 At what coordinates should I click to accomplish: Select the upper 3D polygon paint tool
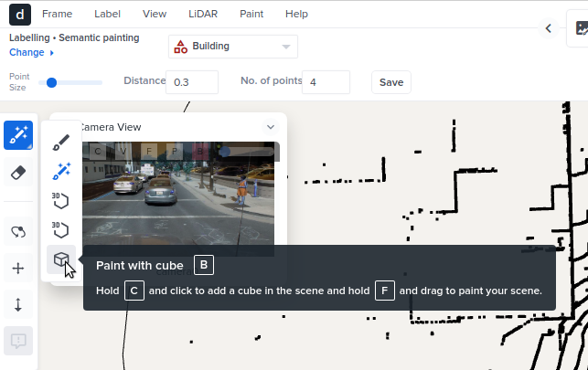pyautogui.click(x=61, y=200)
